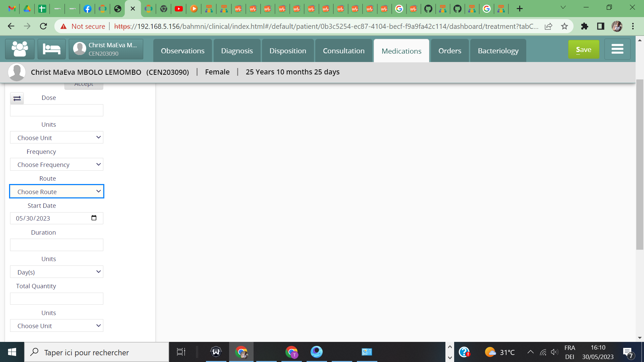
Task: Open the W app on taskbar
Action: 216,352
